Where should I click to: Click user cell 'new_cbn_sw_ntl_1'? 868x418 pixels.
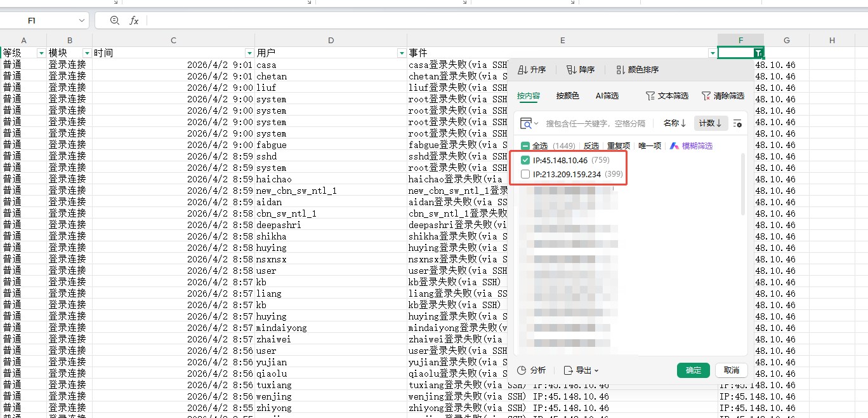(x=331, y=191)
